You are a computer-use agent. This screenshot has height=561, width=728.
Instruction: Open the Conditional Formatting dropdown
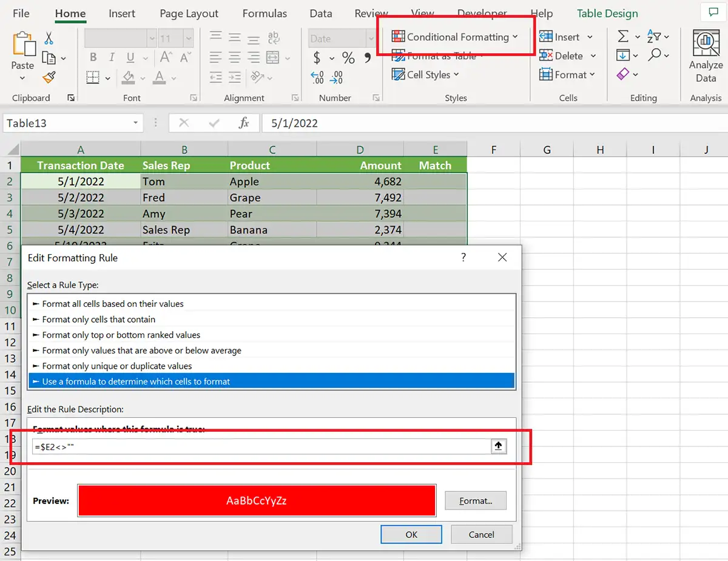[x=455, y=37]
